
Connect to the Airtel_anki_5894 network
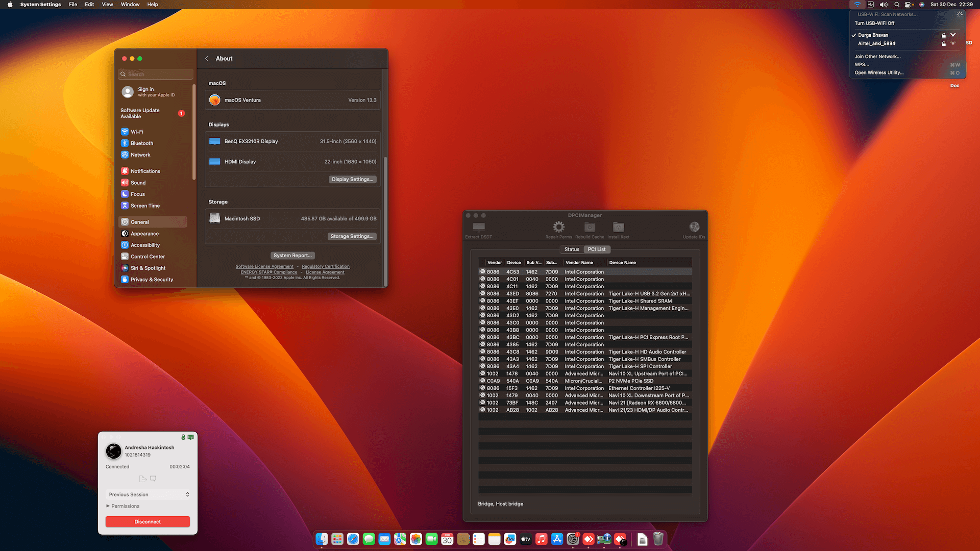(x=876, y=43)
